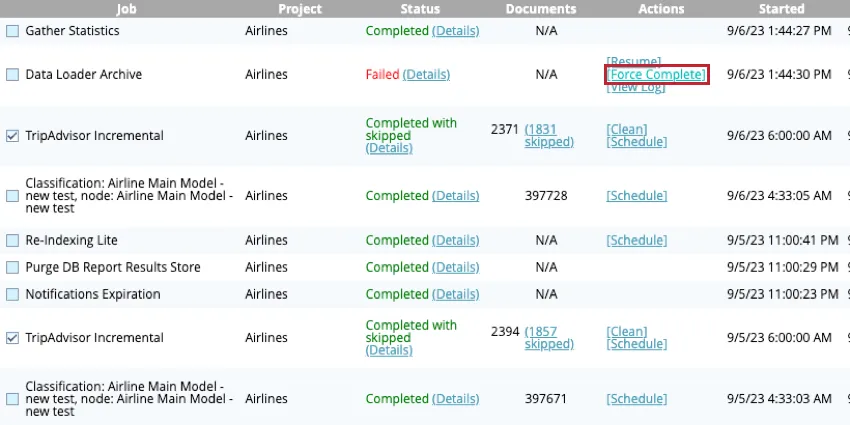Select the Purge DB Report Results Store checkbox
This screenshot has height=425, width=850.
click(12, 268)
